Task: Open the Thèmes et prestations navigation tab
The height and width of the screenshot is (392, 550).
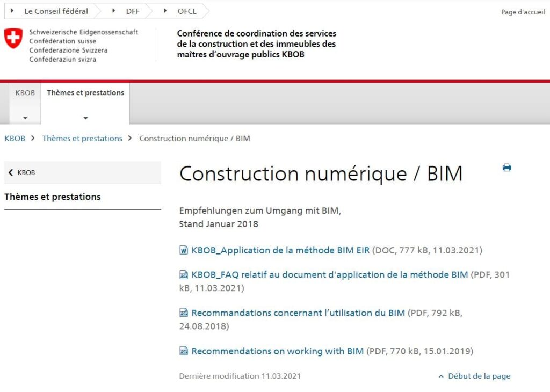Action: coord(85,93)
